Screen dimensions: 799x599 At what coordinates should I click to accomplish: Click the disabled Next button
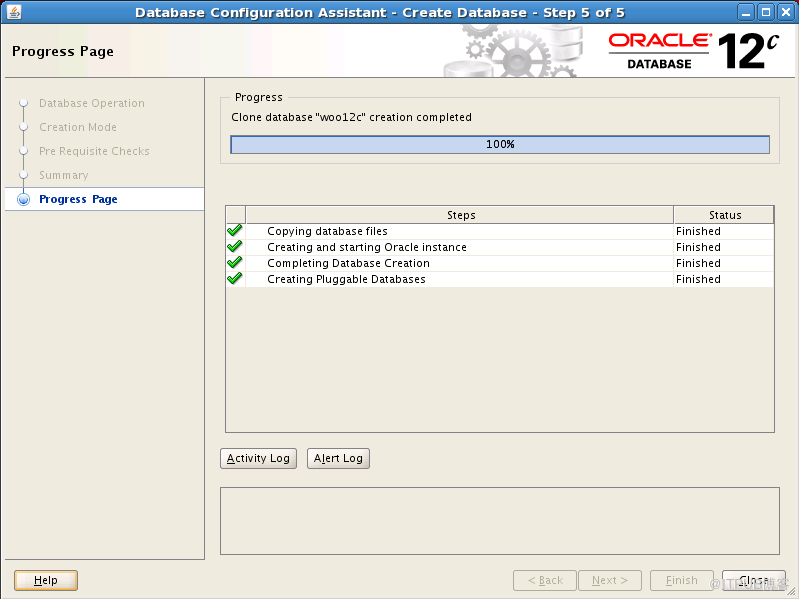[610, 580]
